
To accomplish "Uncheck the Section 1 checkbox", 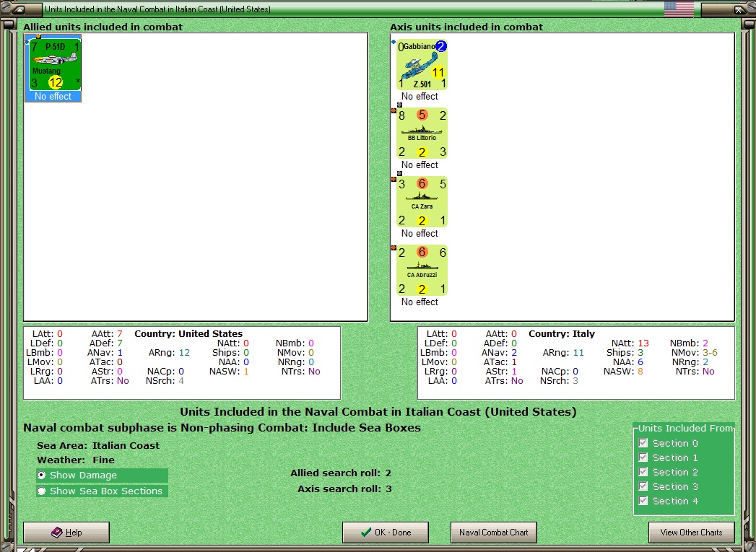I will 643,457.
